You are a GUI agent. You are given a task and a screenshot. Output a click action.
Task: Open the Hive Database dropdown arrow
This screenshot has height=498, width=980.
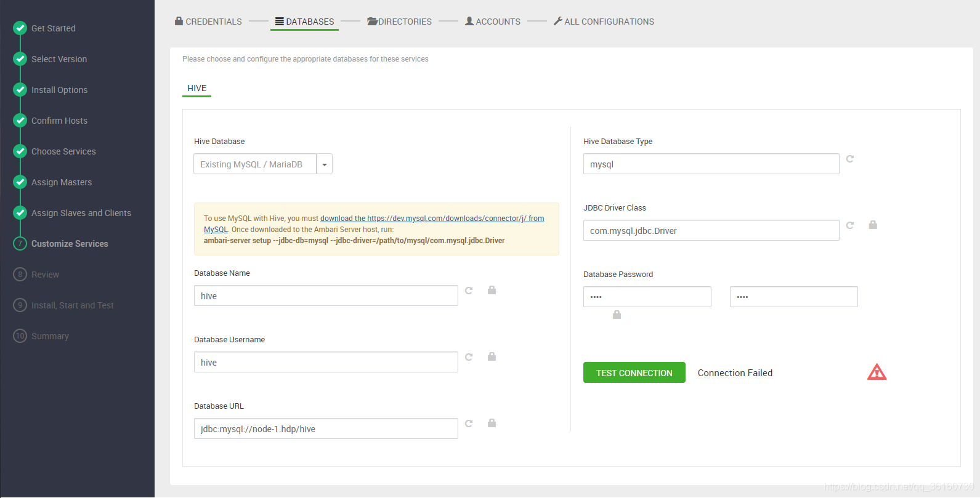325,164
